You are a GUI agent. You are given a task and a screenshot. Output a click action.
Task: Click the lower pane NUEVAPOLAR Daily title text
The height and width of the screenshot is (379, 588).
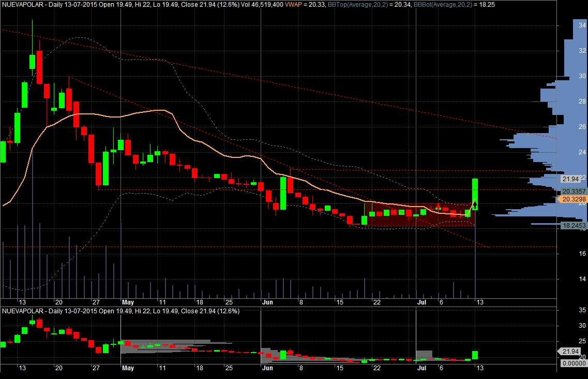tap(120, 311)
